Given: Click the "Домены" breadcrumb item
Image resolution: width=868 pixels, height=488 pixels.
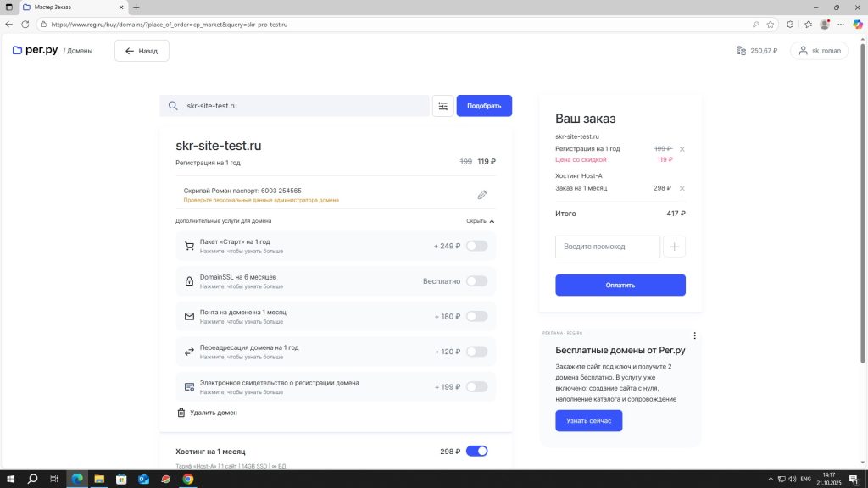Looking at the screenshot, I should (80, 51).
